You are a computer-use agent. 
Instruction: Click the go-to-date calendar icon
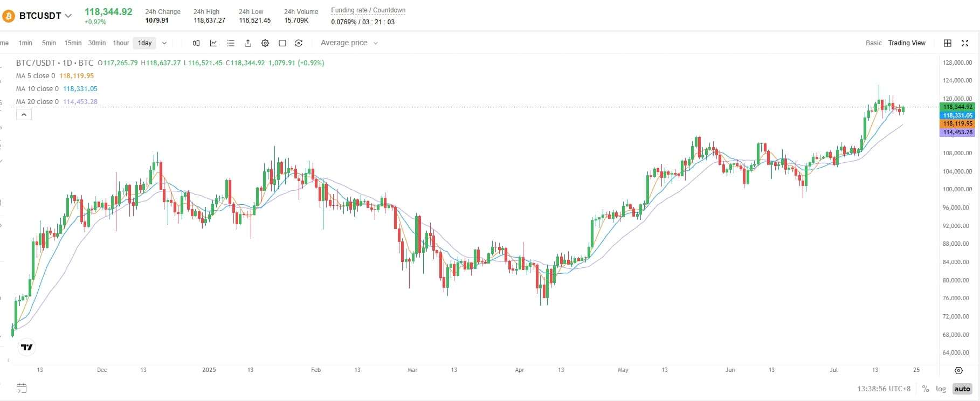[22, 388]
